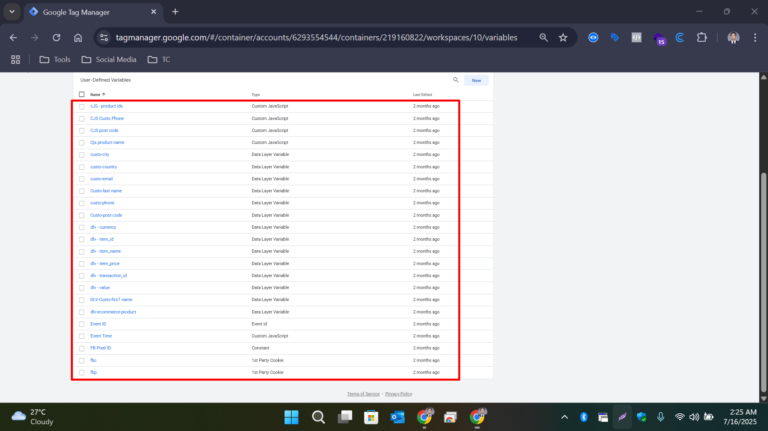Click the Name column sort arrow
768x431 pixels.
coord(104,94)
